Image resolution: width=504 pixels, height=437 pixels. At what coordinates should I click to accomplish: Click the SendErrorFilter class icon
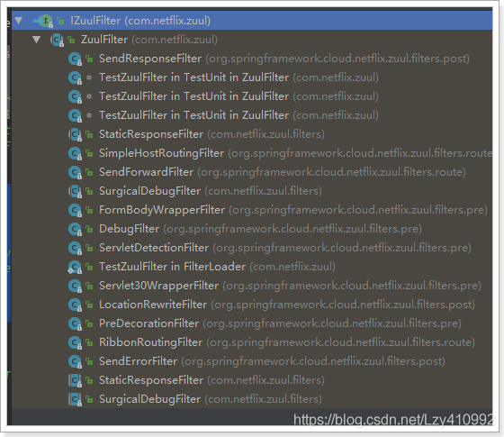click(75, 361)
